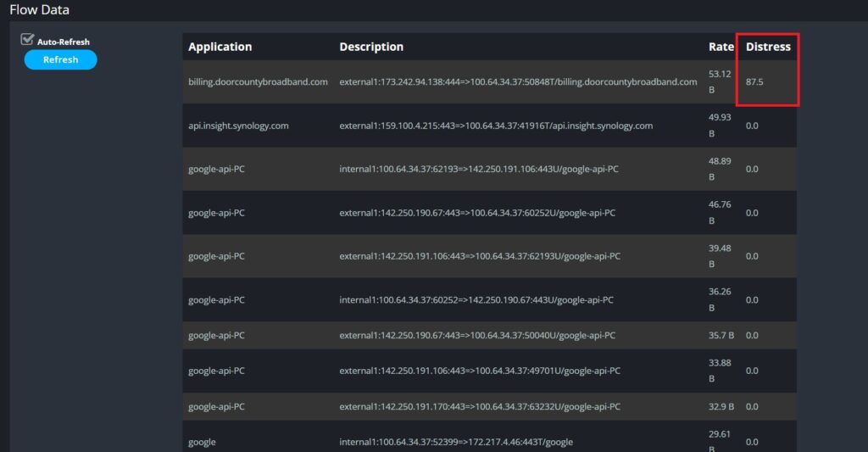Image resolution: width=868 pixels, height=452 pixels.
Task: Click the 46.76 B rate value
Action: (x=720, y=212)
